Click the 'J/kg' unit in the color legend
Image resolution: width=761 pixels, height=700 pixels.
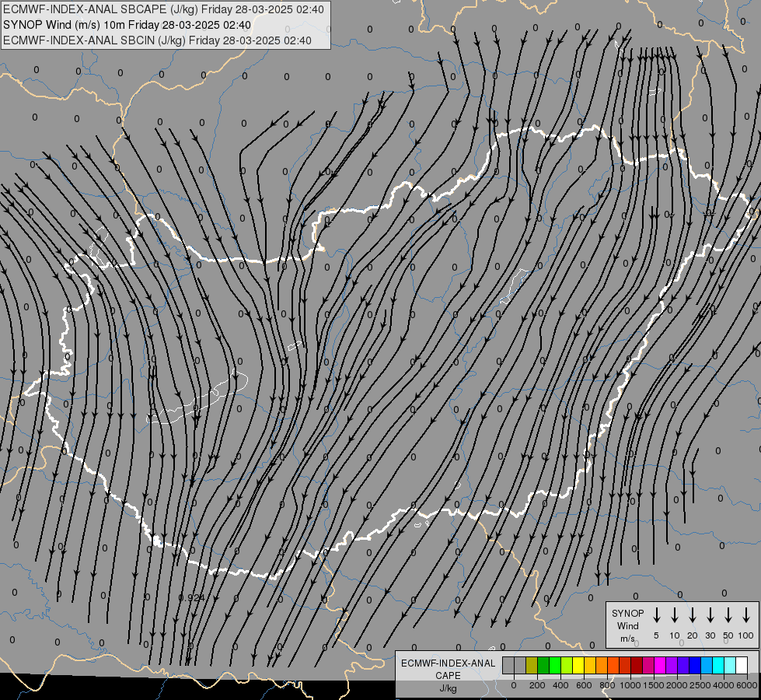[448, 688]
